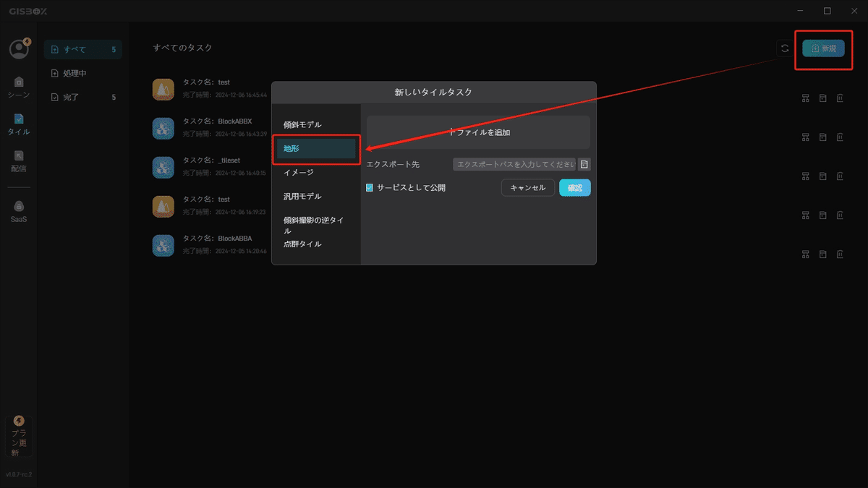Image resolution: width=868 pixels, height=488 pixels.
Task: Click the BlockABBA task thumbnail
Action: (x=163, y=245)
